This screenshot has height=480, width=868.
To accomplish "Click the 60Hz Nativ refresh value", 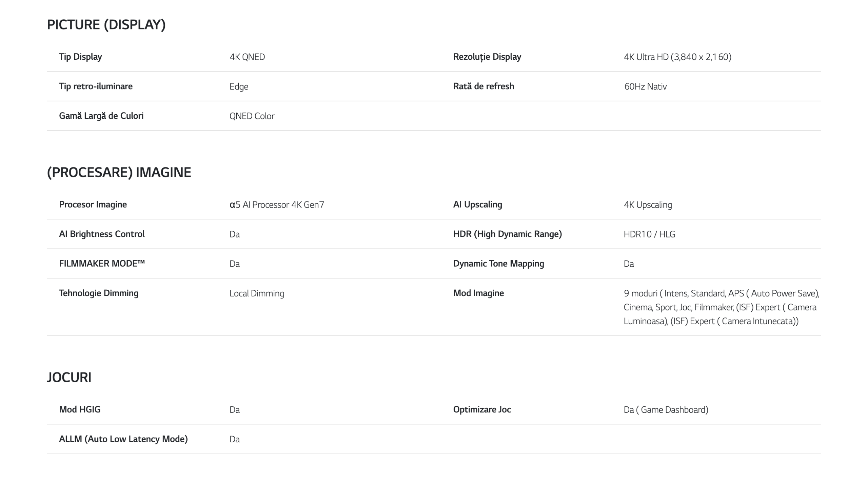I will 645,87.
